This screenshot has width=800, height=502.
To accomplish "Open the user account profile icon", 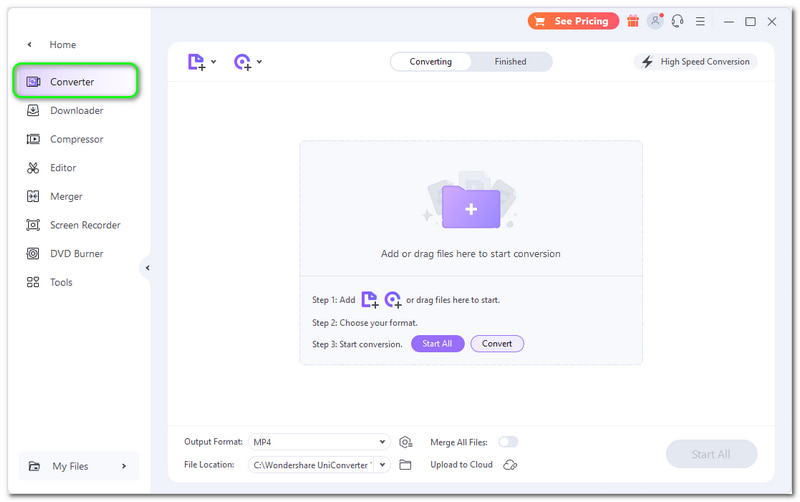I will click(x=655, y=21).
